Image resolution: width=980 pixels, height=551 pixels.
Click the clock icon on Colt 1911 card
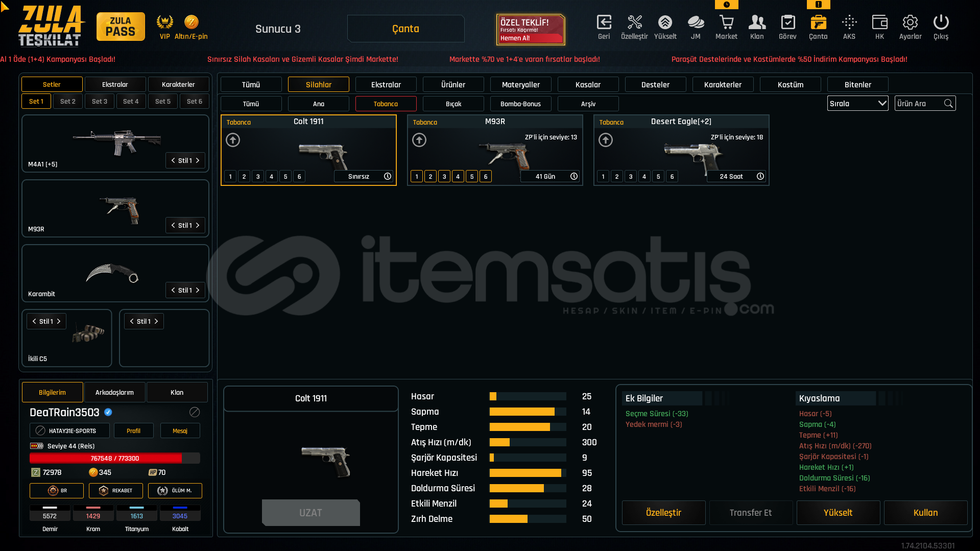pyautogui.click(x=388, y=176)
